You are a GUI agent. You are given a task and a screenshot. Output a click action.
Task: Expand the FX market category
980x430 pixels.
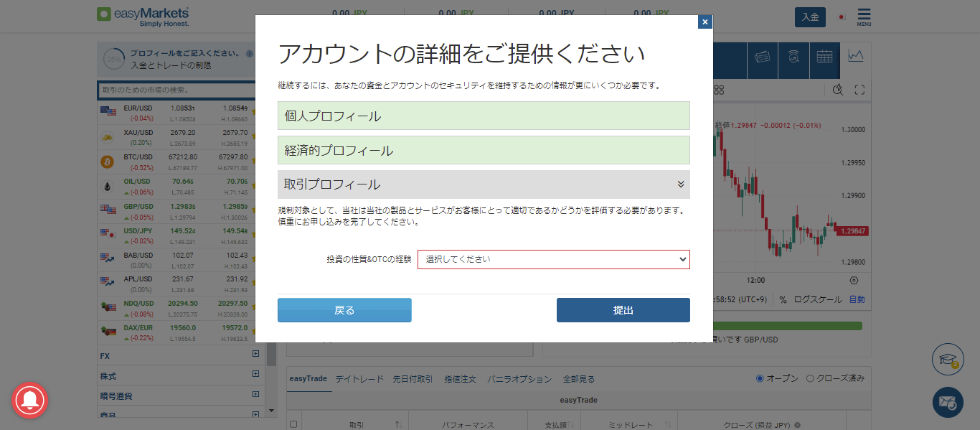tap(255, 354)
